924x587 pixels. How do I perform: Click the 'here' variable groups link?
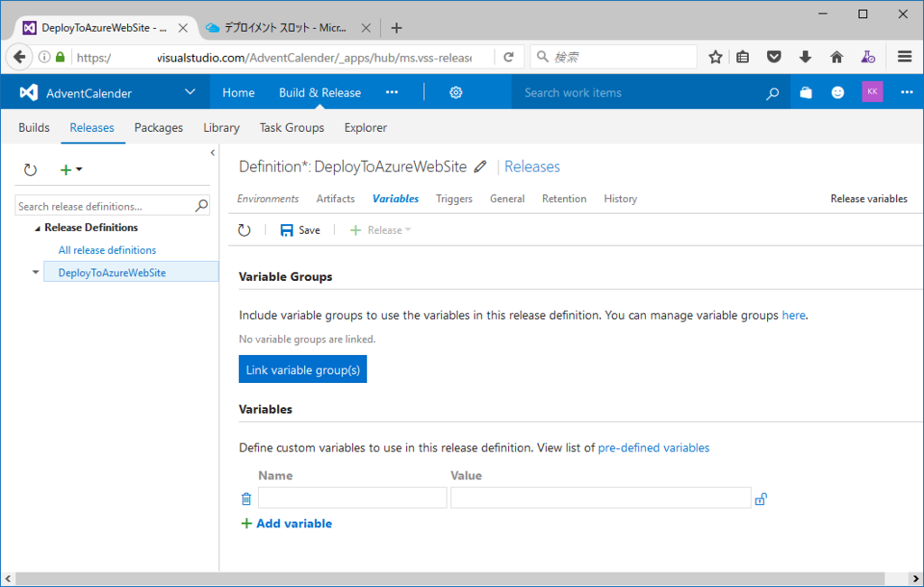click(x=793, y=315)
